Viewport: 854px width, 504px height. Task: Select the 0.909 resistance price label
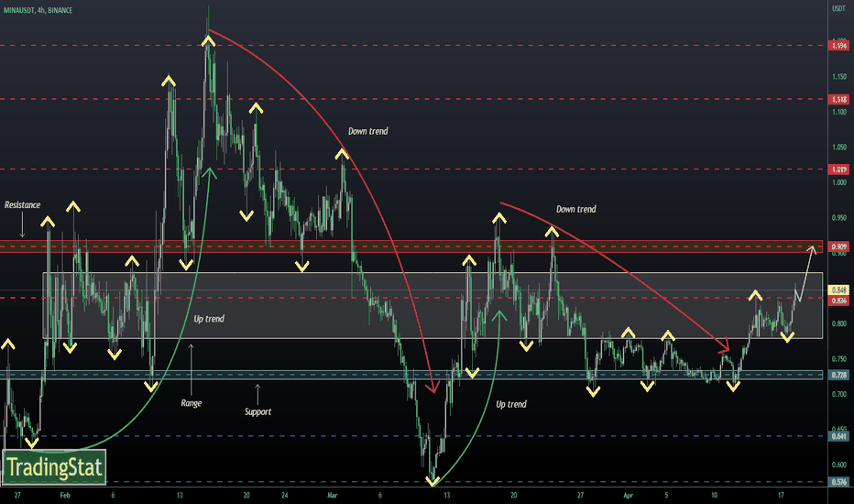click(838, 247)
